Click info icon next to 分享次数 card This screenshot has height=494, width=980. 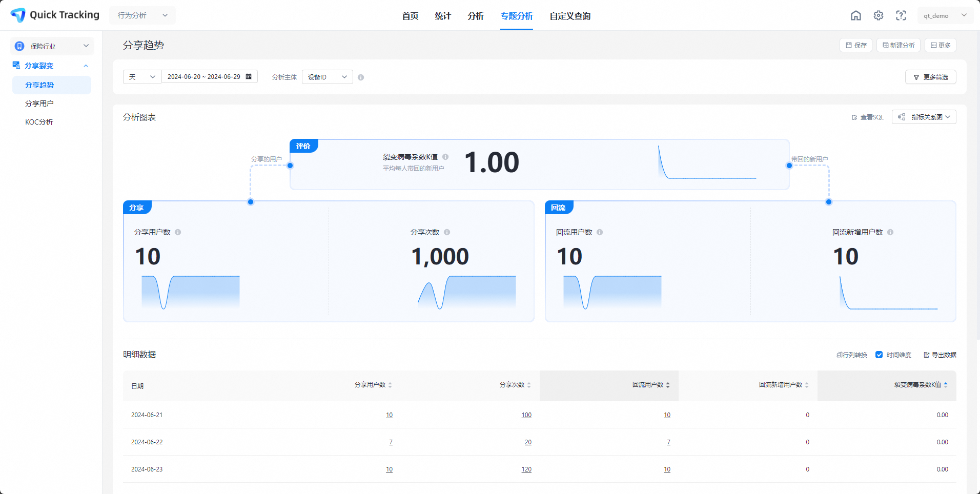coord(447,232)
